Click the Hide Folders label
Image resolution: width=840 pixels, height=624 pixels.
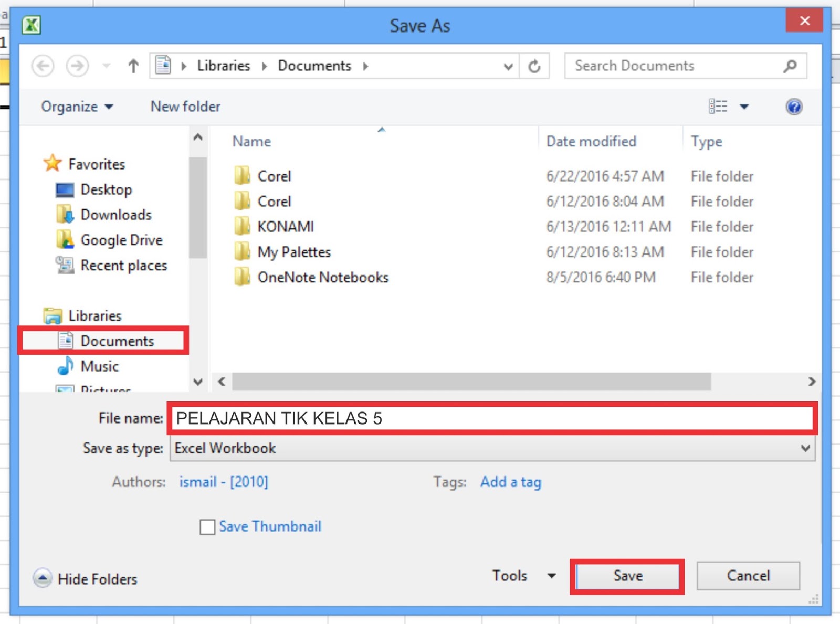point(98,579)
